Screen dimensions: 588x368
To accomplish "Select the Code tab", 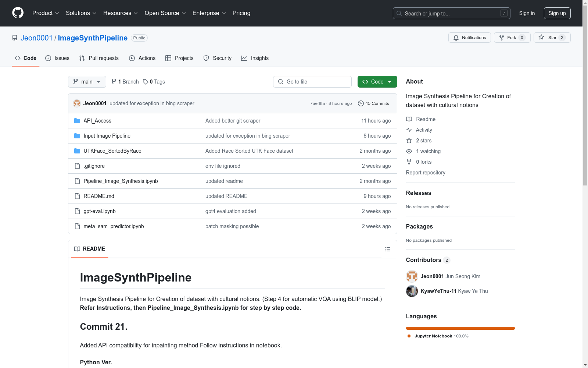I will point(26,58).
